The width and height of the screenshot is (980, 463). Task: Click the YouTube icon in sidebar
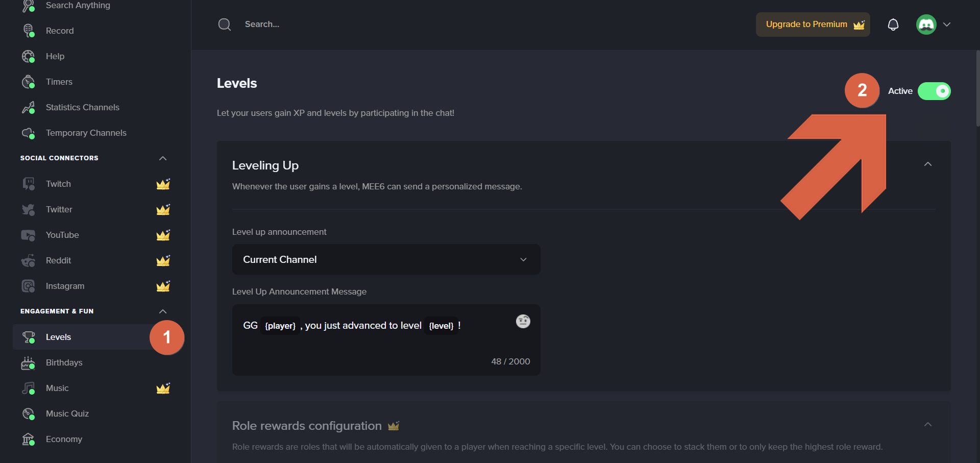click(29, 235)
